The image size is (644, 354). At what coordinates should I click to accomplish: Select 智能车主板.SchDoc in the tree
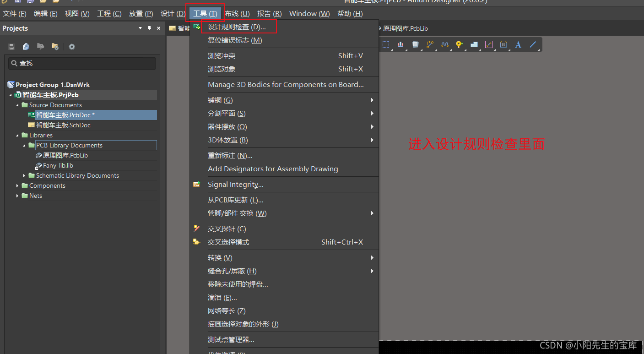(x=63, y=125)
